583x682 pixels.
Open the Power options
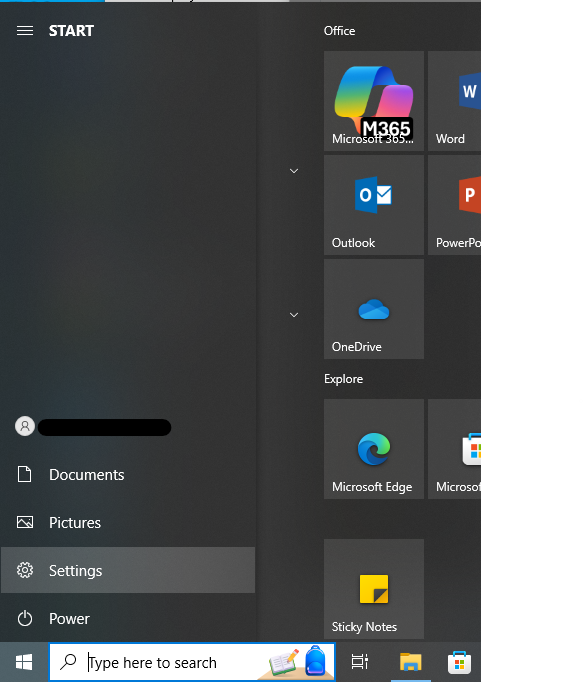tap(128, 618)
